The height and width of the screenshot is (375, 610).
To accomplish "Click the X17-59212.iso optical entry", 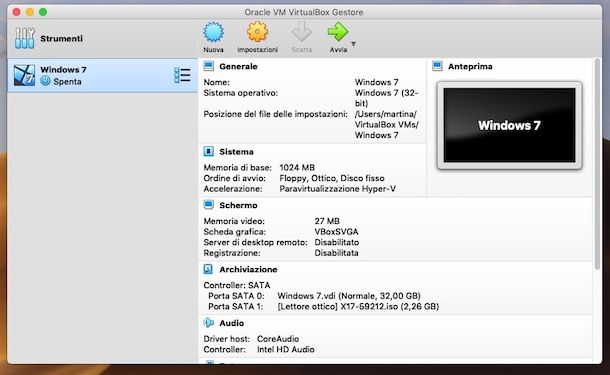I will tap(358, 307).
